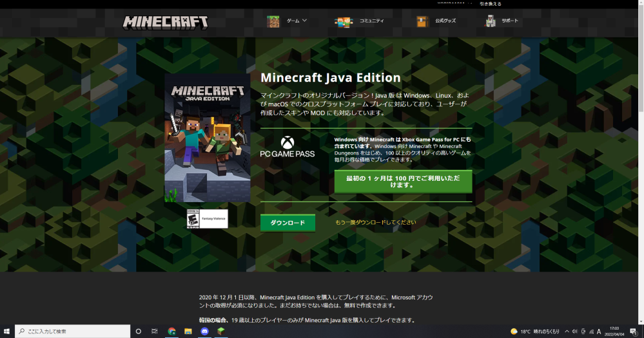Screen dimensions: 644x338
Task: Click the ESRB rating badge
Action: click(207, 219)
